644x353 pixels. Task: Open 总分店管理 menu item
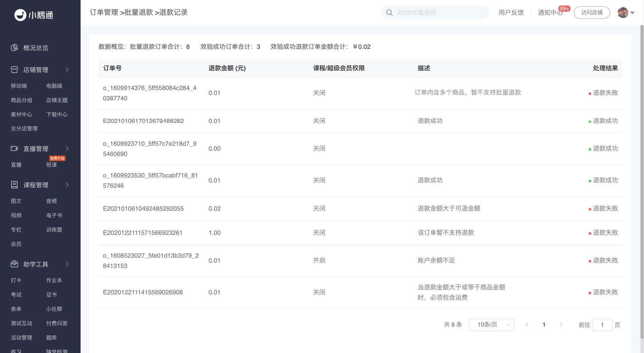coord(24,128)
